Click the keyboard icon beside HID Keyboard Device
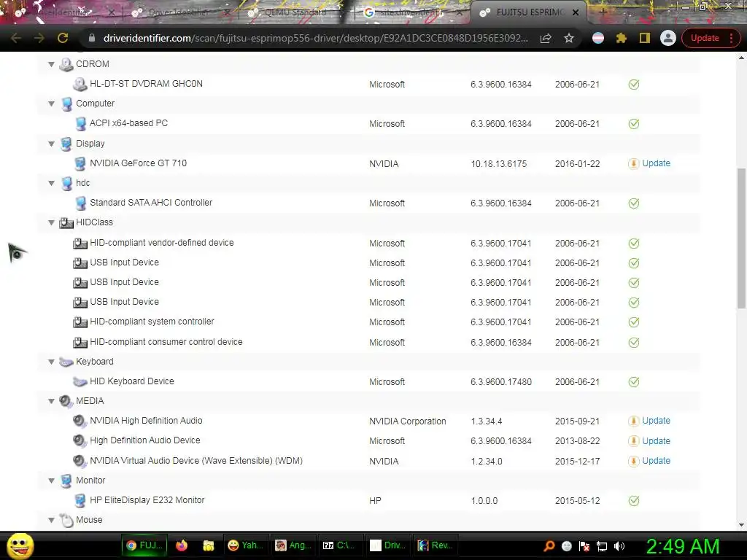Image resolution: width=747 pixels, height=560 pixels. pos(80,382)
